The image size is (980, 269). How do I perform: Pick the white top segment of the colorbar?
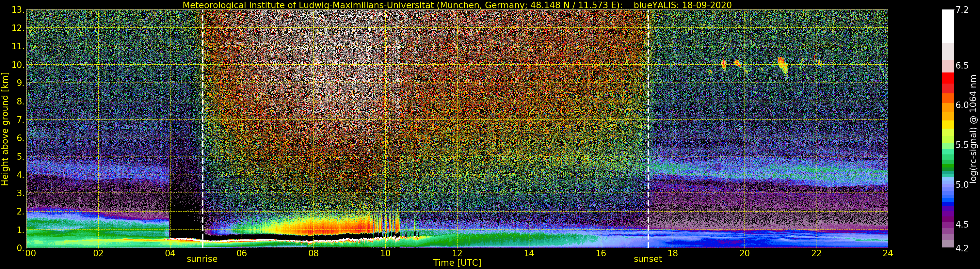click(948, 26)
